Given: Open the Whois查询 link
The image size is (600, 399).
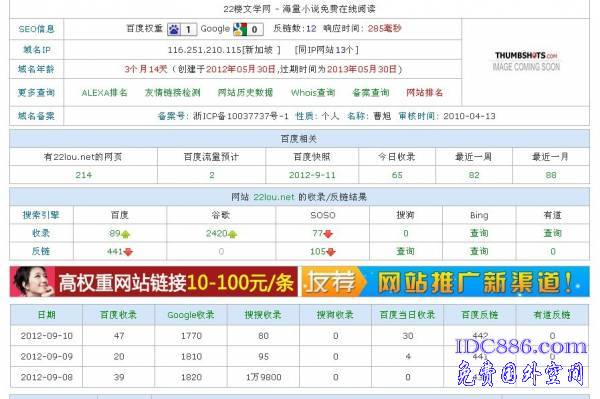Looking at the screenshot, I should click(313, 93).
